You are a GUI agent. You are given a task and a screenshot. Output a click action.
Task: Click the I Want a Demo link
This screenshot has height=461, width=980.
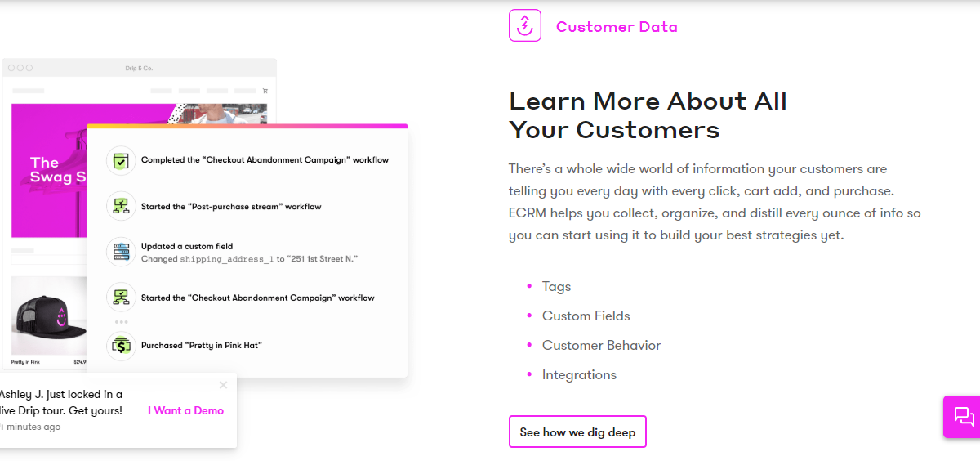(185, 410)
